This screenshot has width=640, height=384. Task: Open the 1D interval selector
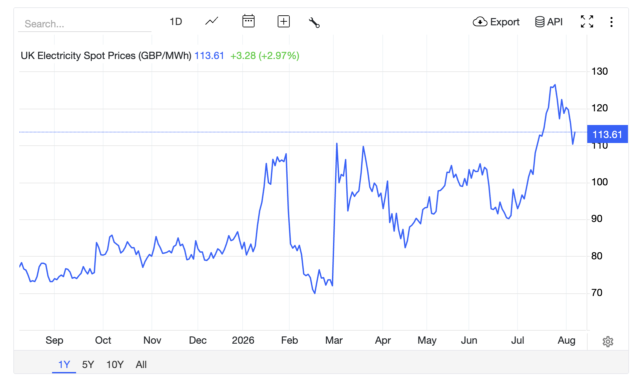coord(176,22)
